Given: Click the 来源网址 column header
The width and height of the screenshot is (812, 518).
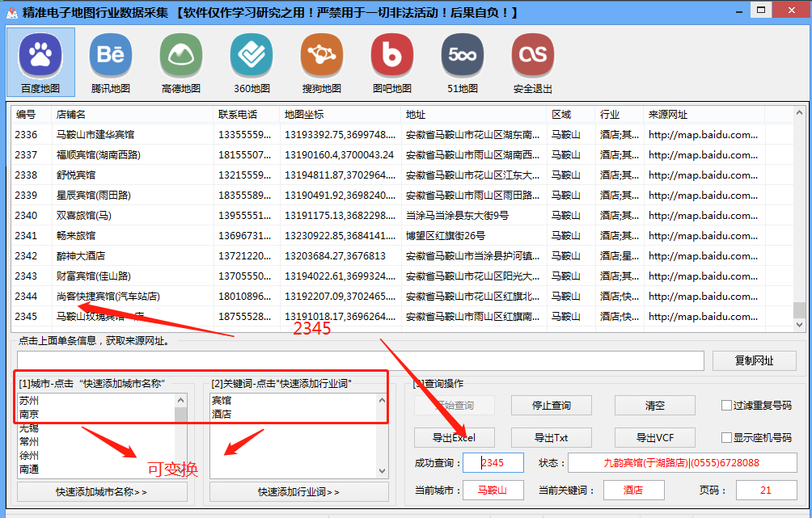Looking at the screenshot, I should pos(704,115).
